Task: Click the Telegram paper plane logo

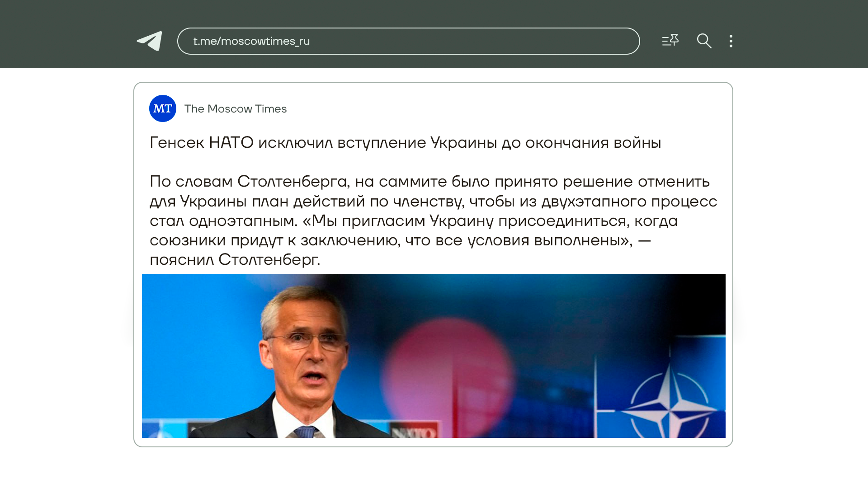Action: (150, 41)
